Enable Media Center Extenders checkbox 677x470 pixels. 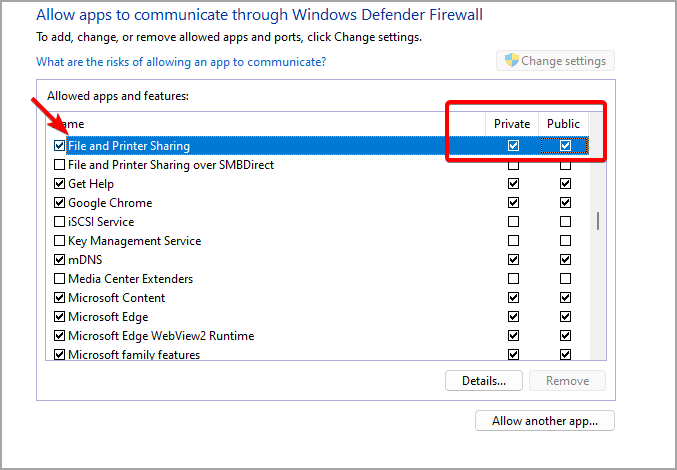click(x=60, y=279)
